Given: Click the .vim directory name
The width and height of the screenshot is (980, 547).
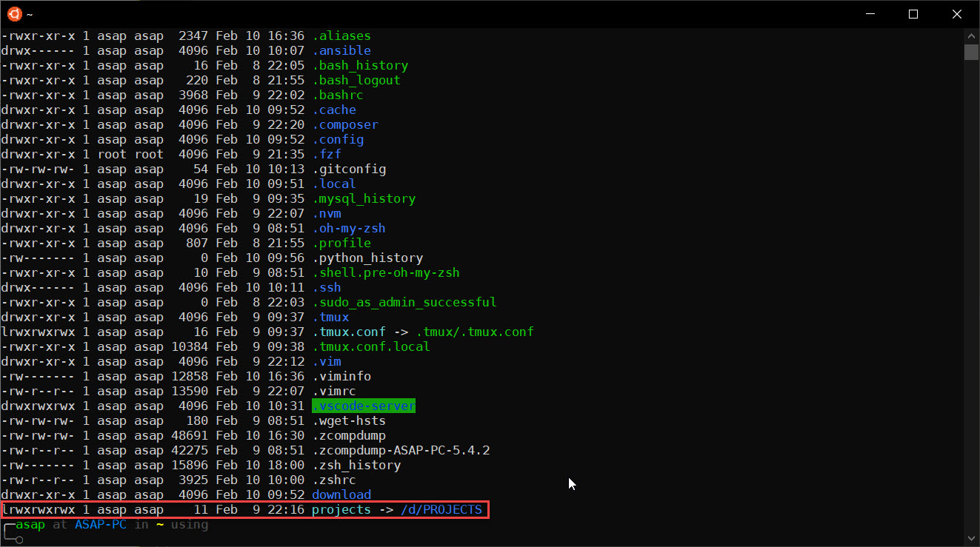Looking at the screenshot, I should tap(327, 361).
